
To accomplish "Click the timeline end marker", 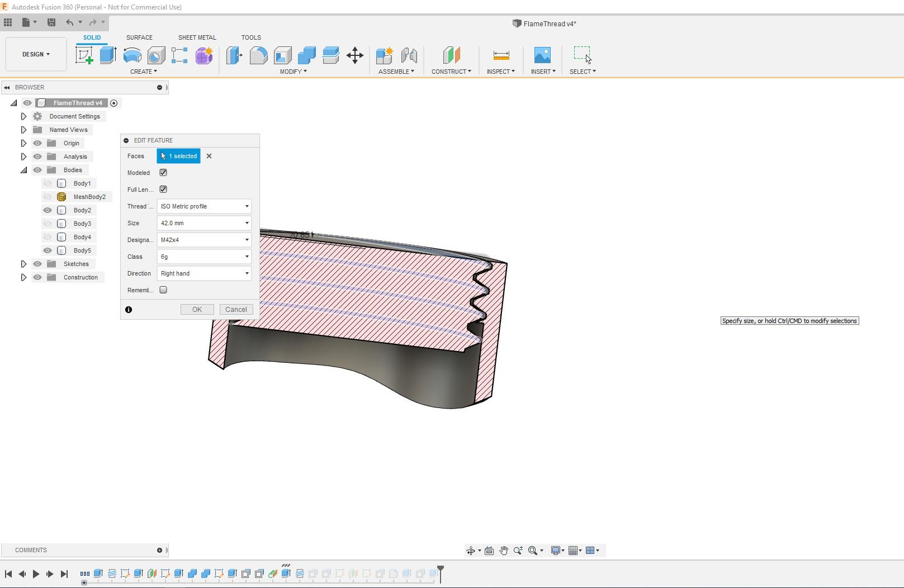I will [x=441, y=571].
